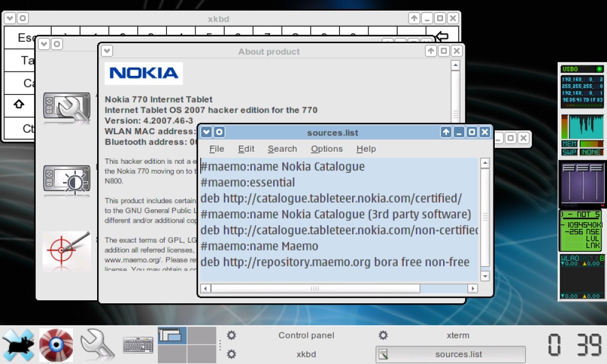The height and width of the screenshot is (364, 607).
Task: Open the display brightness applet in Control panel
Action: [x=67, y=180]
